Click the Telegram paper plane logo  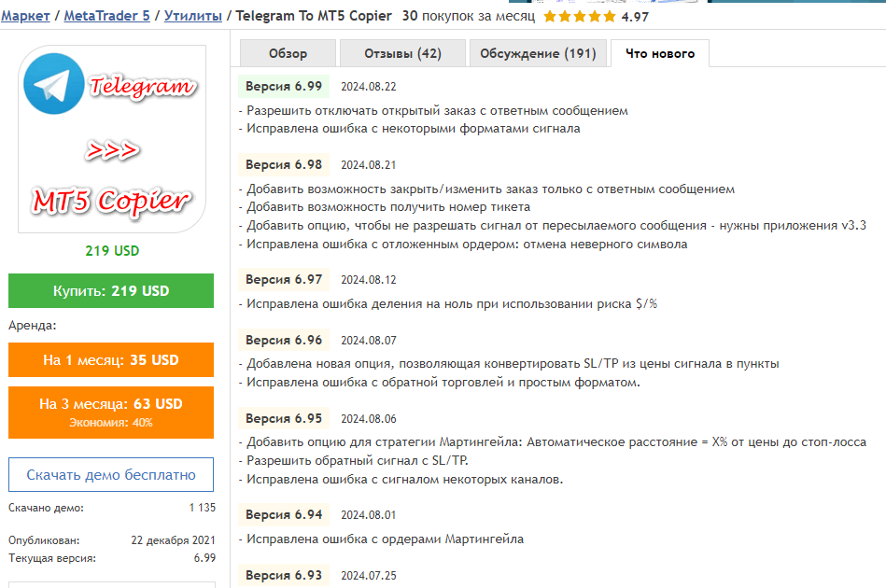click(x=53, y=84)
